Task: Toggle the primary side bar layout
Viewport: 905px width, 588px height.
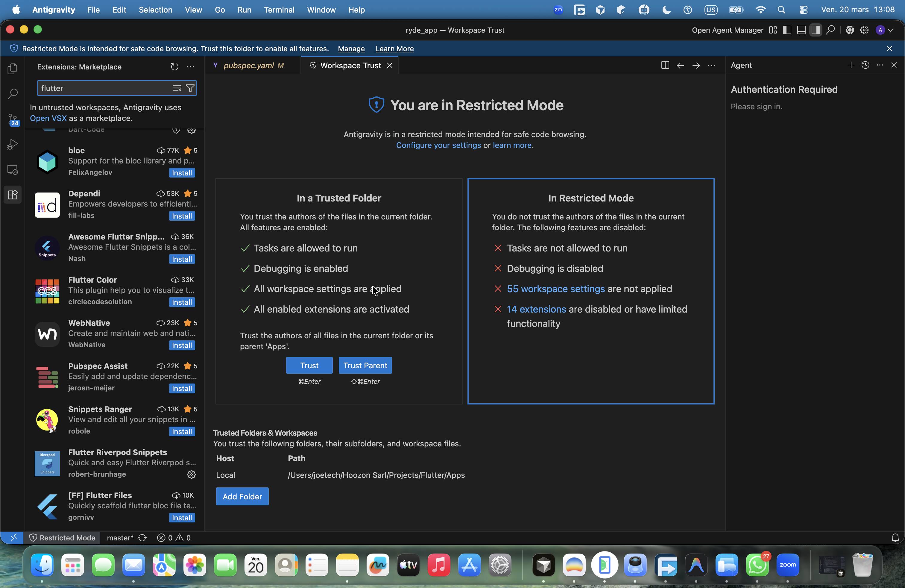Action: point(787,30)
